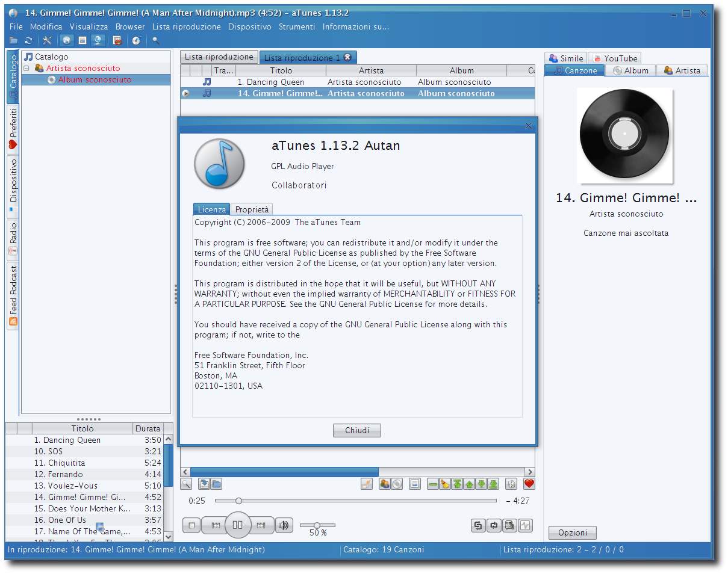The width and height of the screenshot is (728, 574).
Task: Open the Simile tab
Action: pos(566,58)
